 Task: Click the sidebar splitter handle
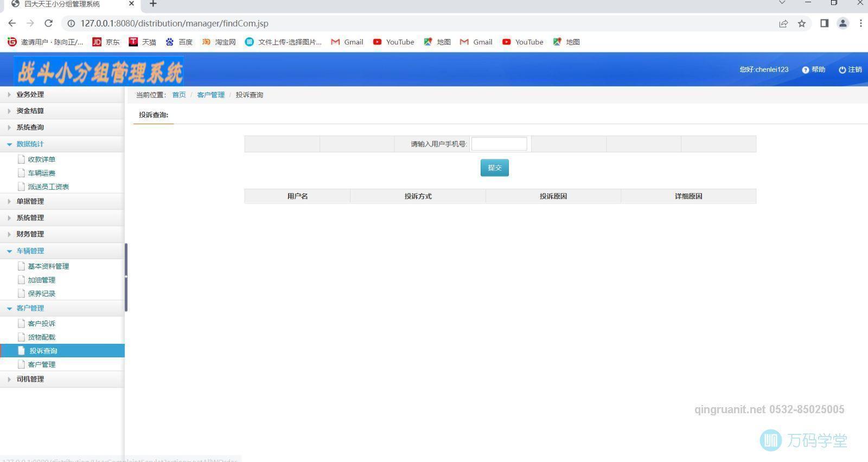[126, 277]
